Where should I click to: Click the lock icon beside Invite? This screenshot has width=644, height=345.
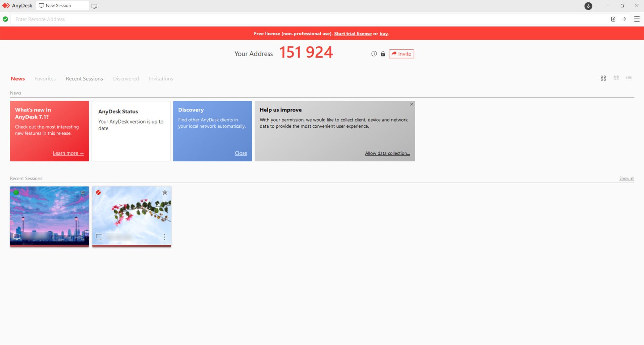pos(383,54)
